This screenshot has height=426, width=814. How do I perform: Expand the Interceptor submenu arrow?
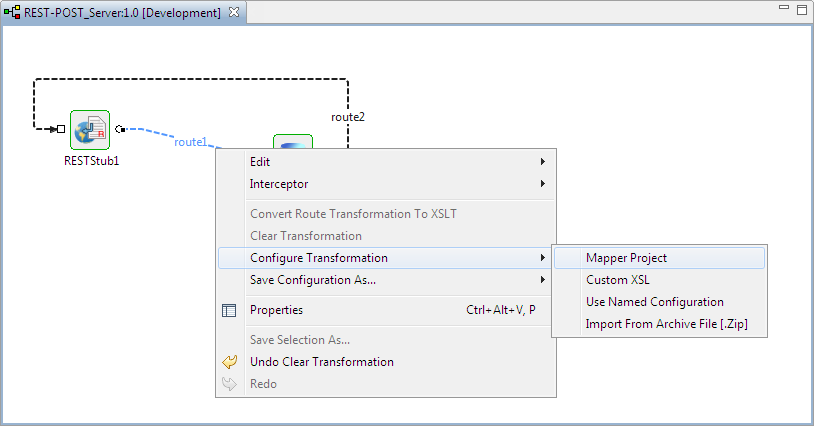(542, 184)
